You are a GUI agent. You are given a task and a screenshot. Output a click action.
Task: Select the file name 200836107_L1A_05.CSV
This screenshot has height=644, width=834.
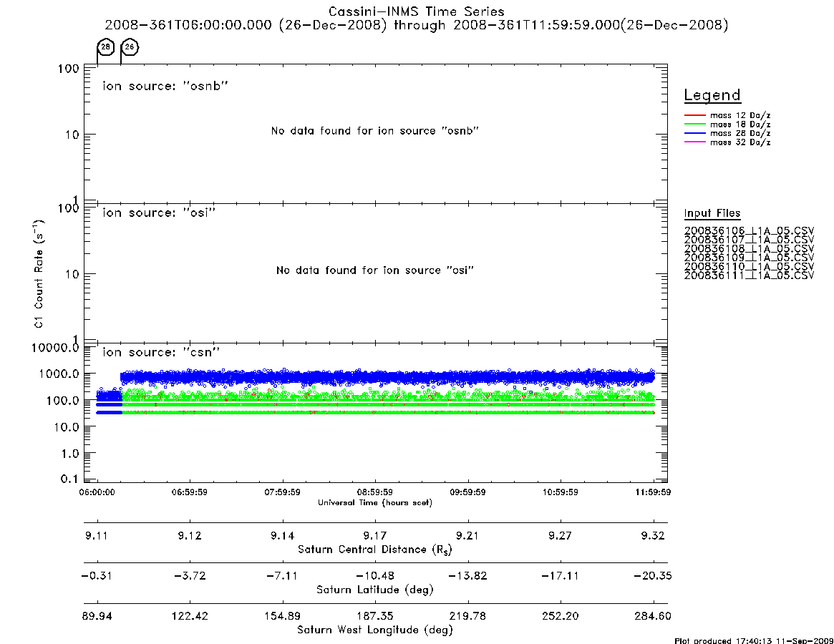749,240
